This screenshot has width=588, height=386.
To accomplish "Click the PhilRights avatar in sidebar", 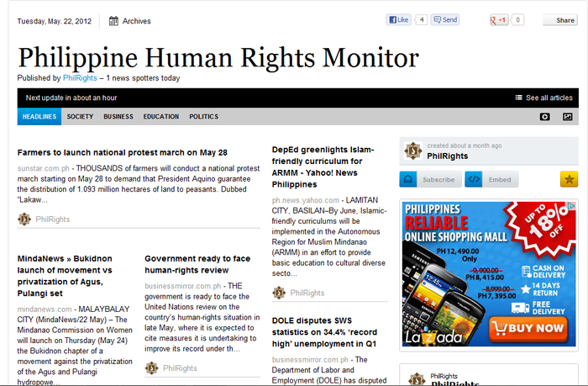I will click(x=413, y=151).
